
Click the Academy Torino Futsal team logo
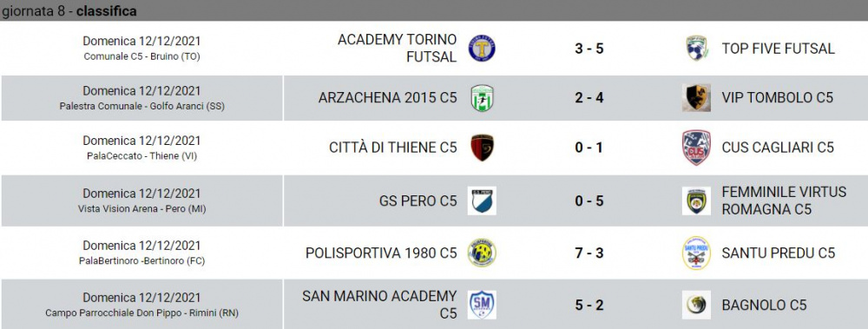click(482, 49)
